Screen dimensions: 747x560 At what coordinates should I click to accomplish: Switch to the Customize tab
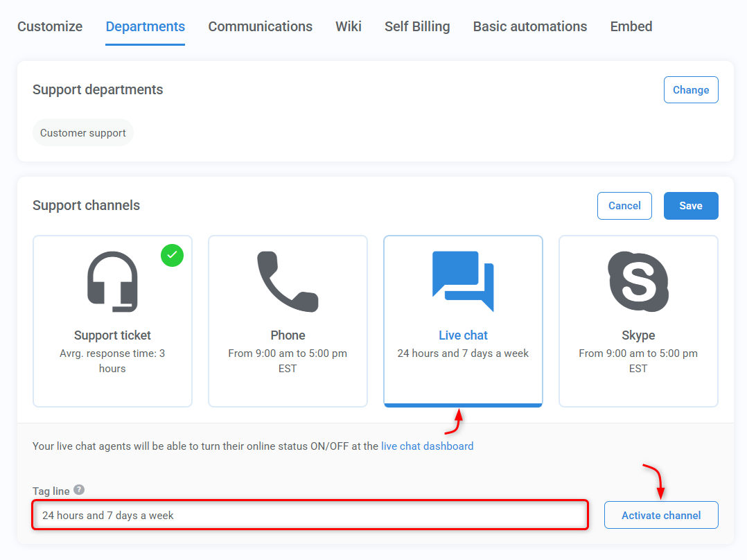point(49,26)
